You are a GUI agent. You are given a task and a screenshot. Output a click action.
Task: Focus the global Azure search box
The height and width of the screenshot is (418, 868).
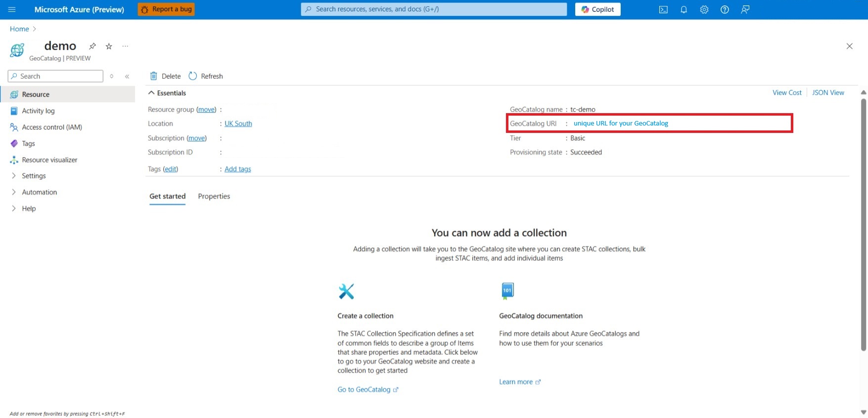[x=434, y=9]
